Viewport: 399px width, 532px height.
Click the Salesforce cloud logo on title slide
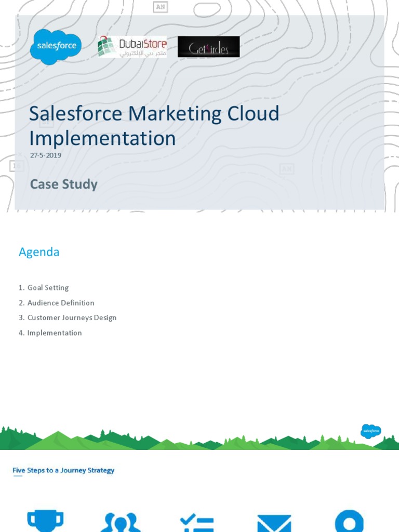[x=56, y=47]
